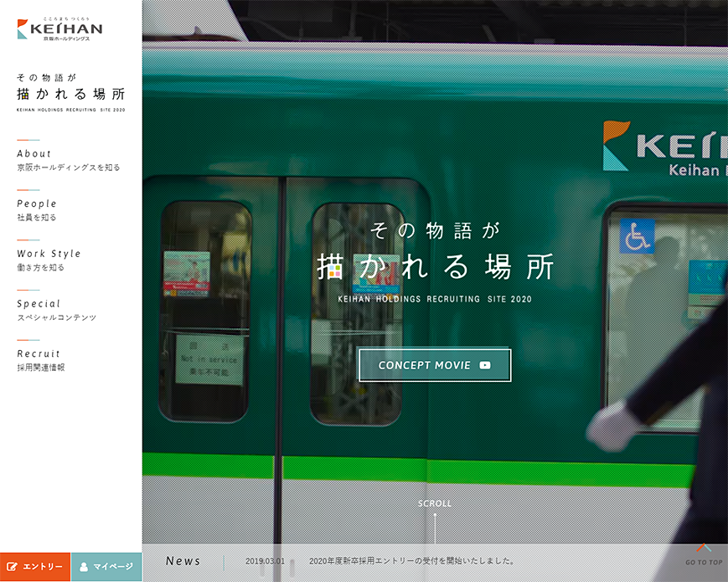The height and width of the screenshot is (582, 728).
Task: Open マイページ My Page
Action: coord(106,566)
